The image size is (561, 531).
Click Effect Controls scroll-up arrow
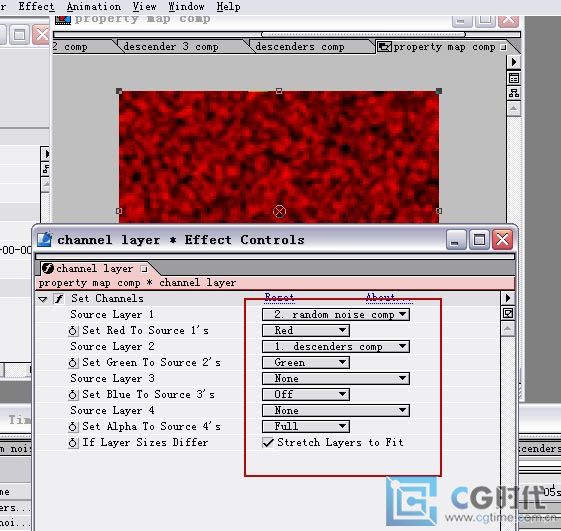tap(508, 328)
